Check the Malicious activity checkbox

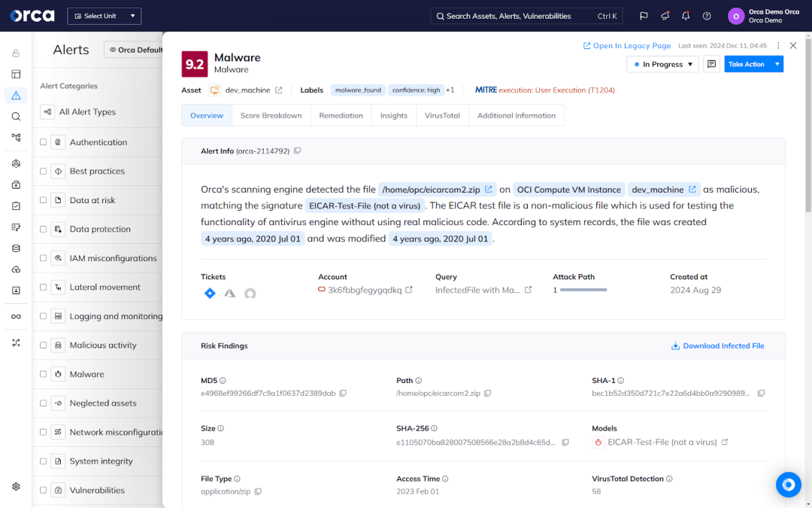tap(44, 345)
